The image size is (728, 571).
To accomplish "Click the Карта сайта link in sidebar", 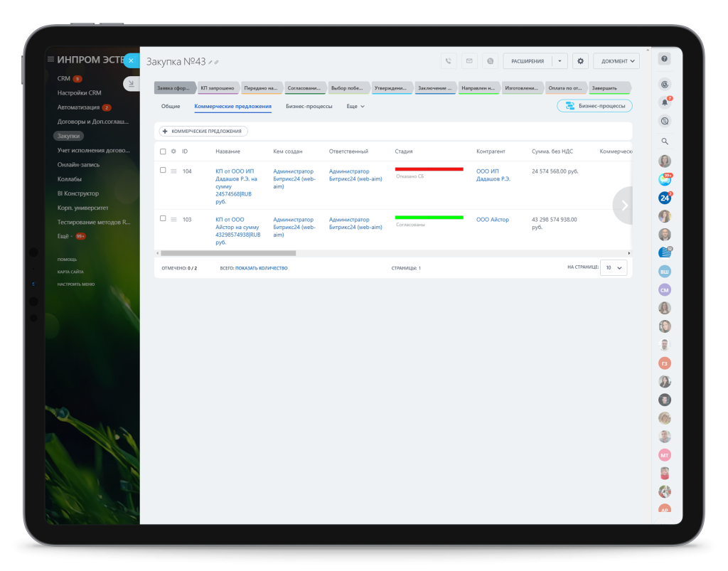I will [x=70, y=272].
